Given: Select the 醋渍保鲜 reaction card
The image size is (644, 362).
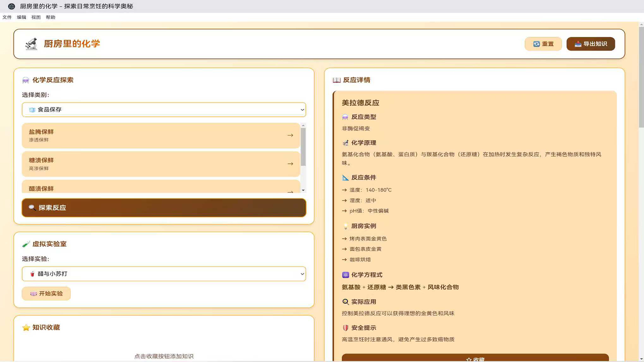Looking at the screenshot, I should point(161,186).
